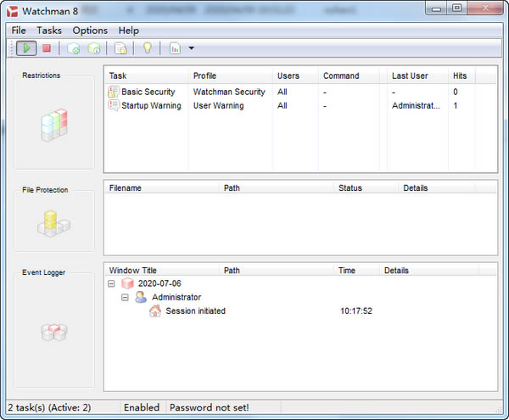Screen dimensions: 509x420
Task: Collapse the 2020-07-06 date node
Action: pos(111,283)
